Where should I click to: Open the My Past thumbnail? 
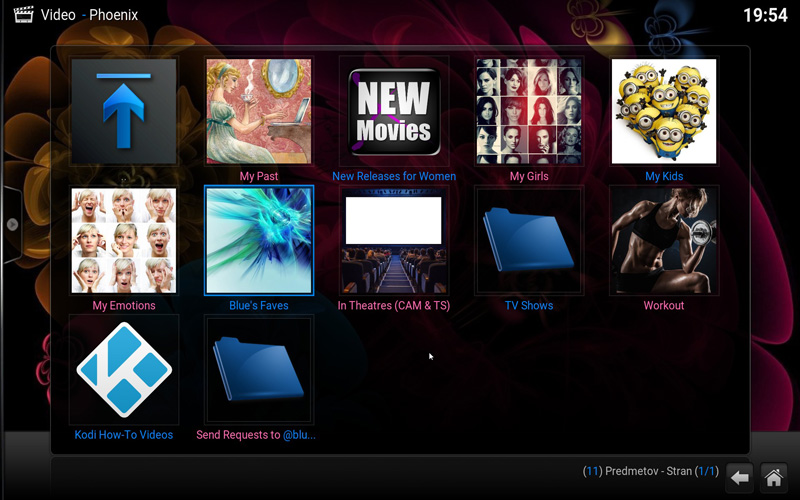click(259, 111)
